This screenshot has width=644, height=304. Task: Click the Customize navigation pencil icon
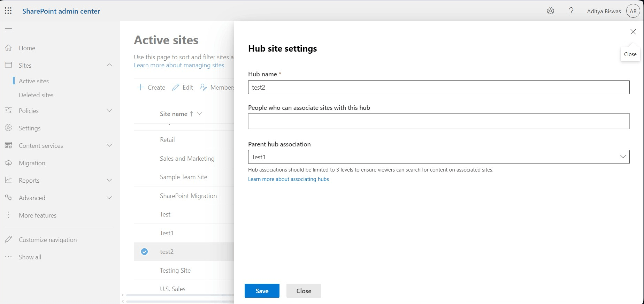[x=8, y=240]
